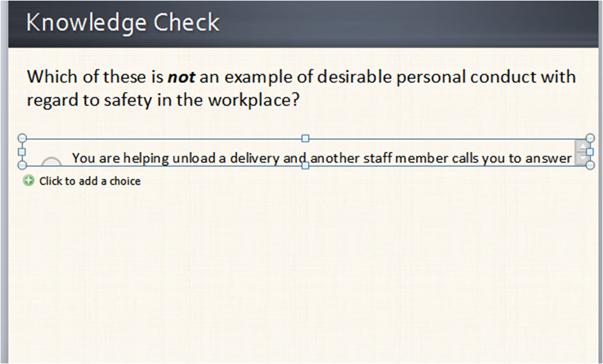
Task: Click the top-center square selection handle
Action: coord(306,138)
